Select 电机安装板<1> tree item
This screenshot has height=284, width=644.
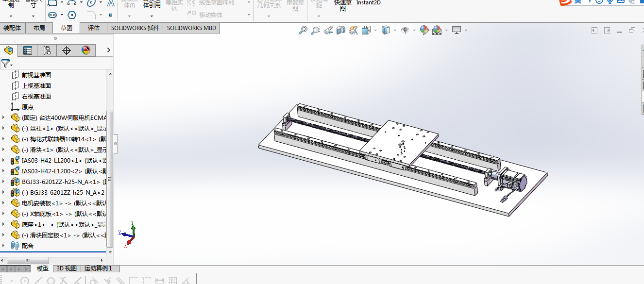[58, 203]
